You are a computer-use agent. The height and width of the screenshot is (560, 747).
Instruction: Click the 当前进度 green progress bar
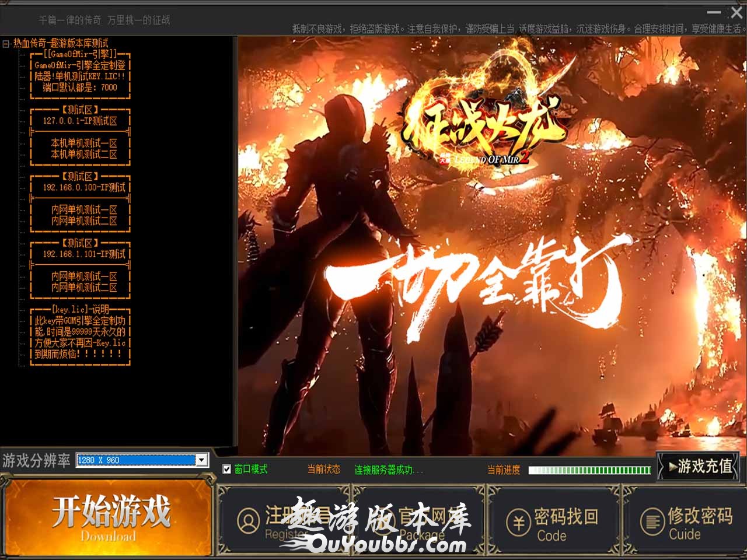(x=589, y=470)
